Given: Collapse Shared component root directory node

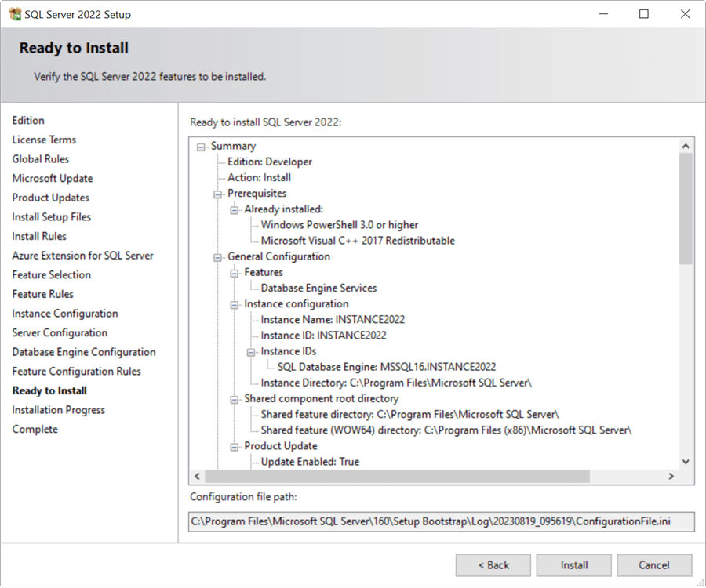Looking at the screenshot, I should 233,398.
